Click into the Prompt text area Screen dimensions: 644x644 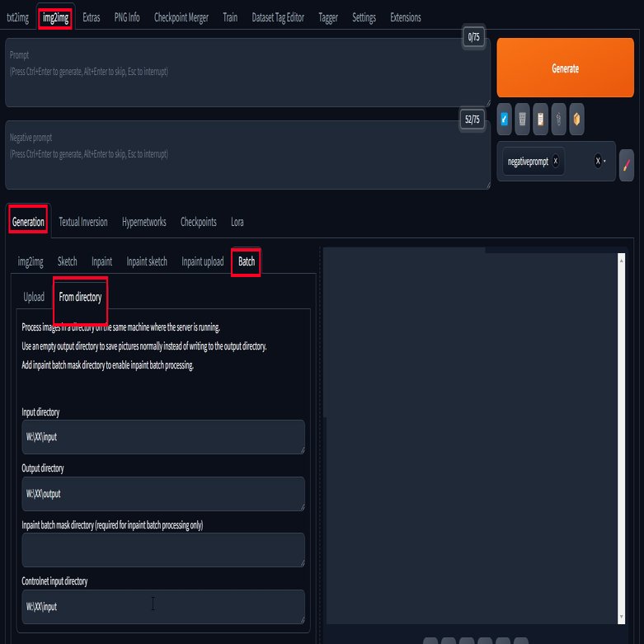(247, 73)
